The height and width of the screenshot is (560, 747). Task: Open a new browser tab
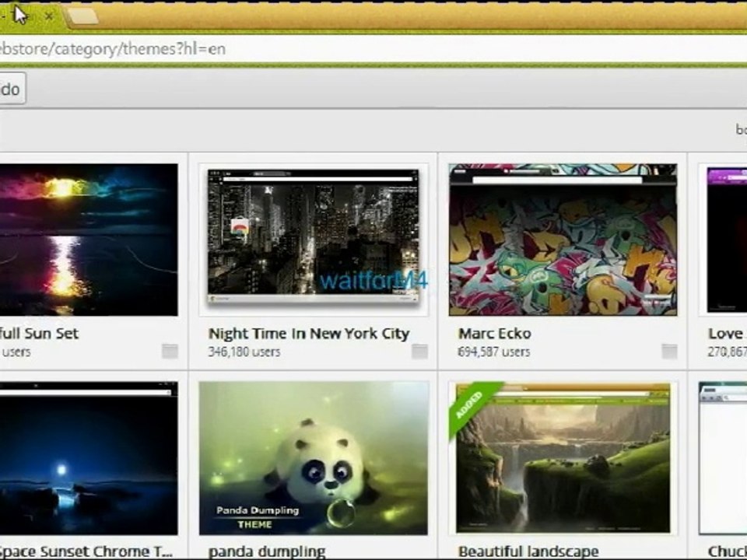point(82,16)
